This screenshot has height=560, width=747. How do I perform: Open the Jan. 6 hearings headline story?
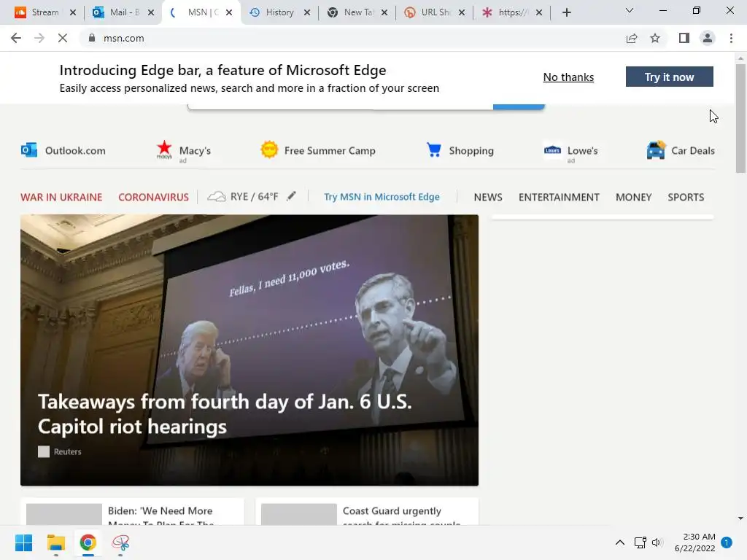click(225, 414)
